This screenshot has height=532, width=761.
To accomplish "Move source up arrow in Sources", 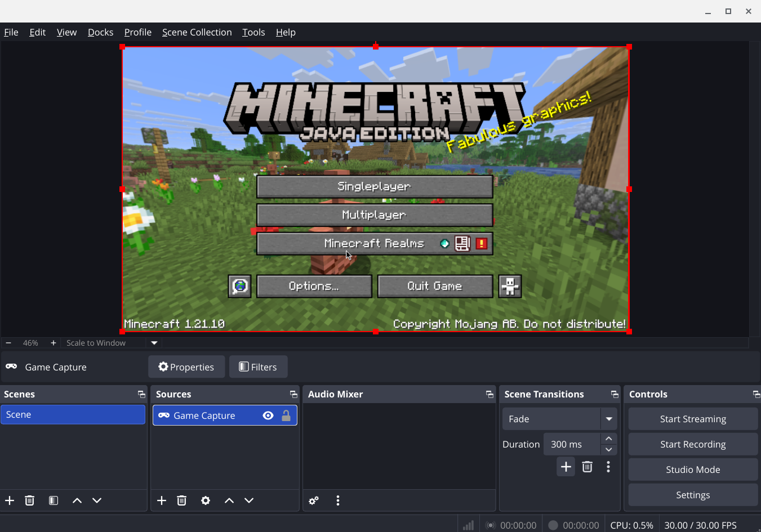I will click(229, 500).
